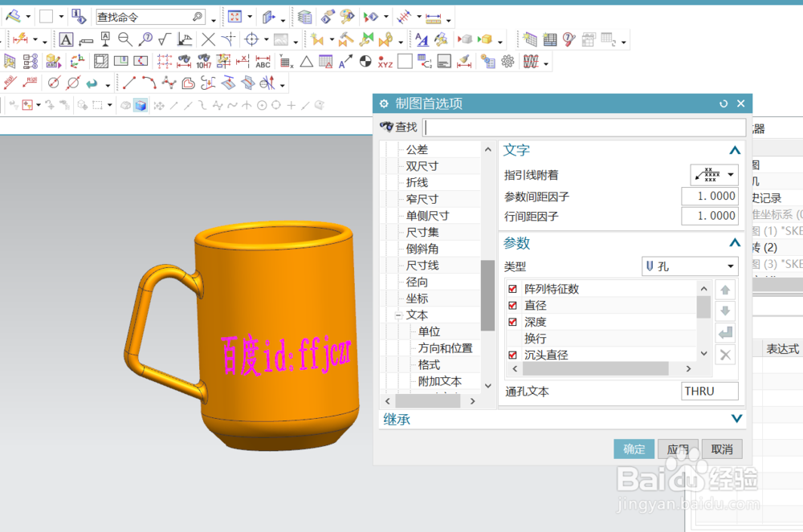The height and width of the screenshot is (532, 803).
Task: Click the AA text style icon
Action: 422,39
